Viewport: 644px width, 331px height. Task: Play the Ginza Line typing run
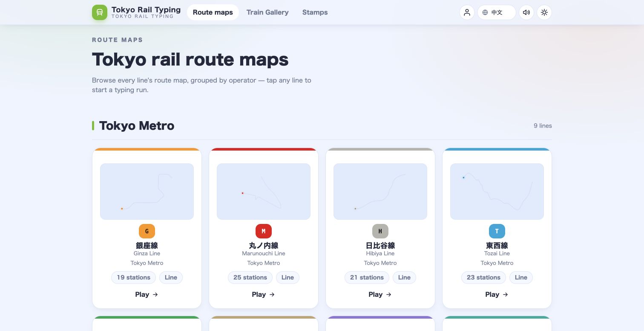point(147,294)
